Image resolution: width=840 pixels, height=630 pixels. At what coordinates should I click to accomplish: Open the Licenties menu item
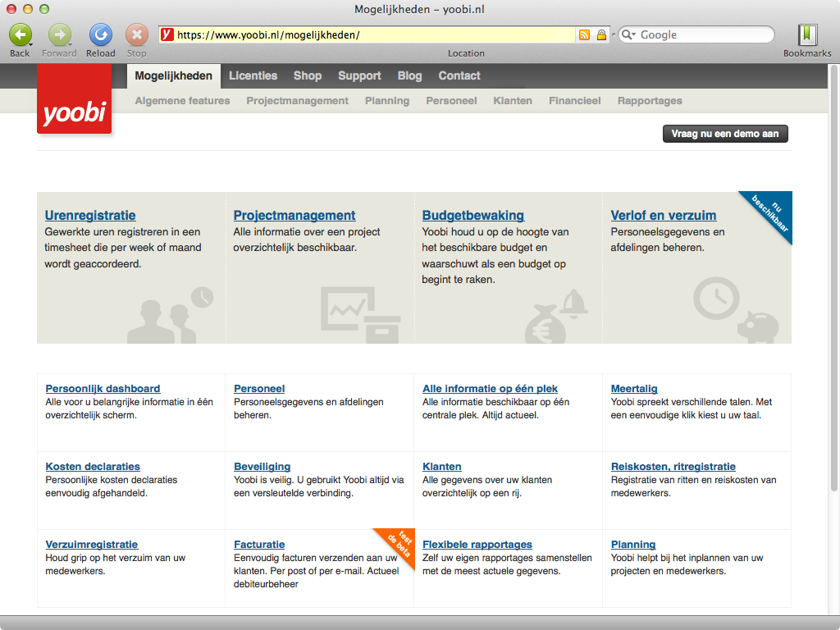[x=253, y=76]
